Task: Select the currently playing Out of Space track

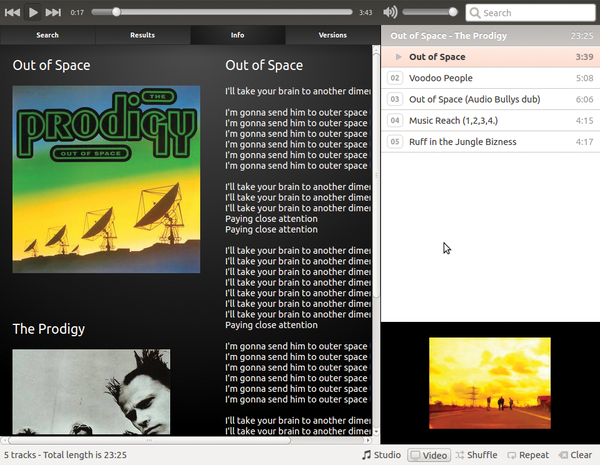Action: pos(491,57)
